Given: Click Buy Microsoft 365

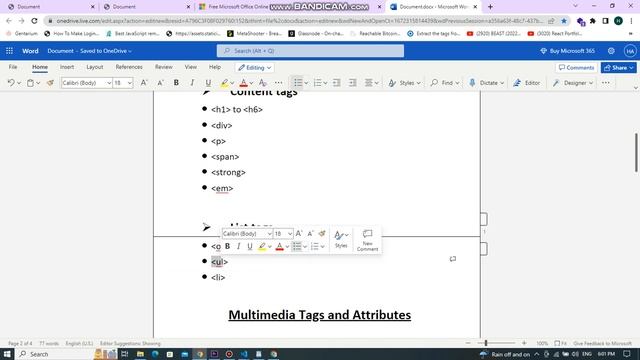Looking at the screenshot, I should tap(567, 51).
